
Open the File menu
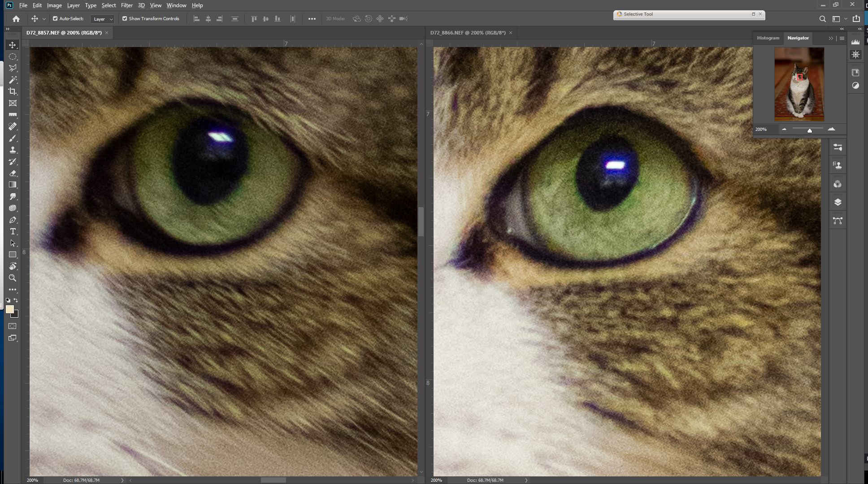pos(23,5)
